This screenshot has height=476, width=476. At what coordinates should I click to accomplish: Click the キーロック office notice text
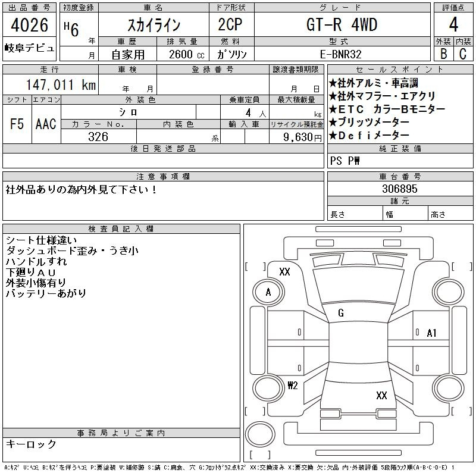click(x=32, y=444)
